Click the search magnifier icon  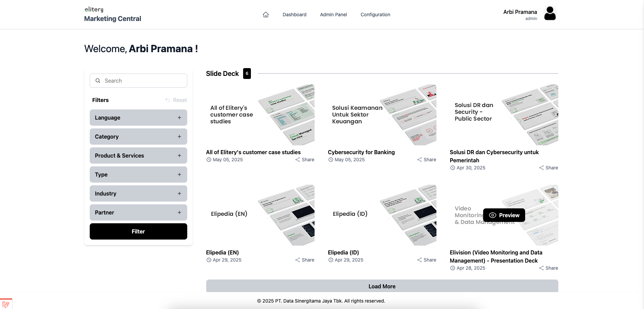(98, 81)
